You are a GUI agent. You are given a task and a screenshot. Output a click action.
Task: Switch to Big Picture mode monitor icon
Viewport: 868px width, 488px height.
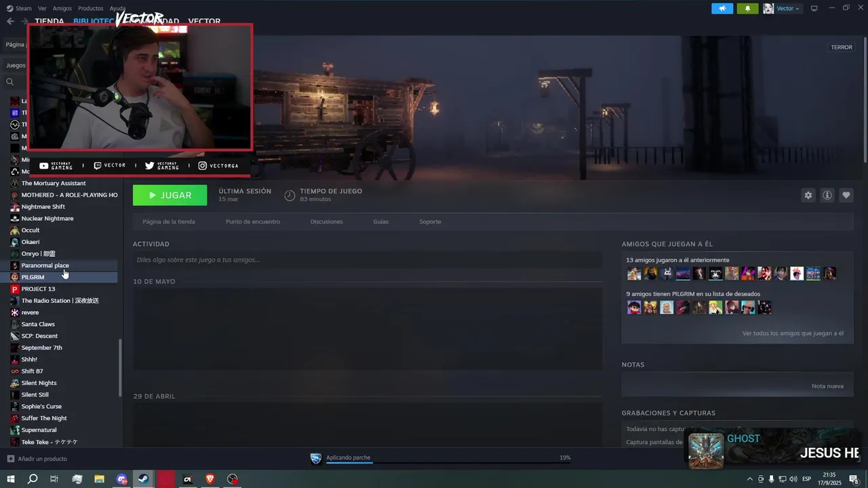(x=814, y=8)
